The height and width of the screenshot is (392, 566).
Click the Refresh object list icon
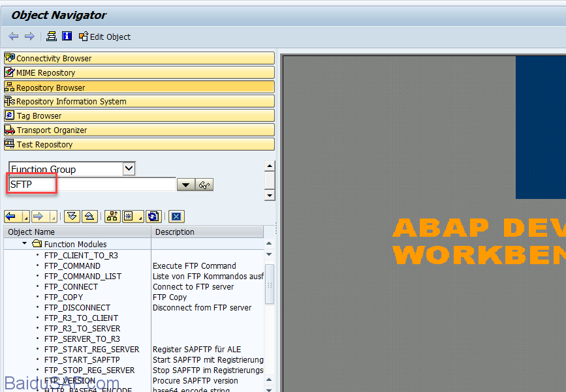point(153,217)
